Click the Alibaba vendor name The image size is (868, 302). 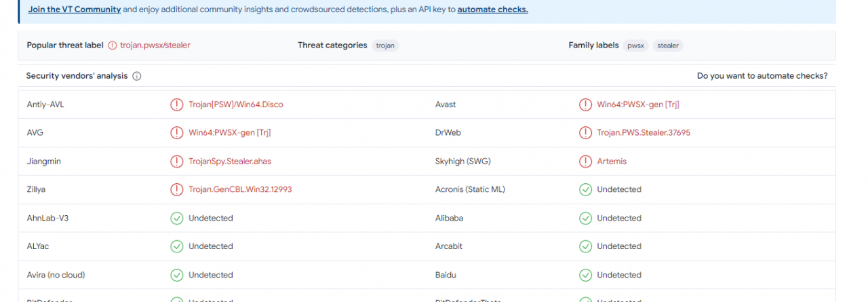click(450, 218)
